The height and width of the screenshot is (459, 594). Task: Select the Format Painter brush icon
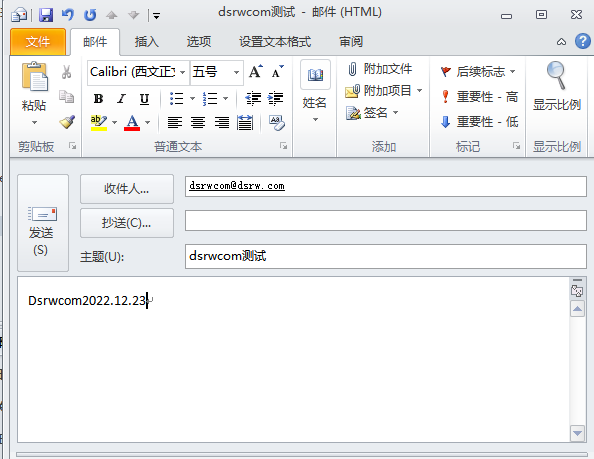click(67, 122)
